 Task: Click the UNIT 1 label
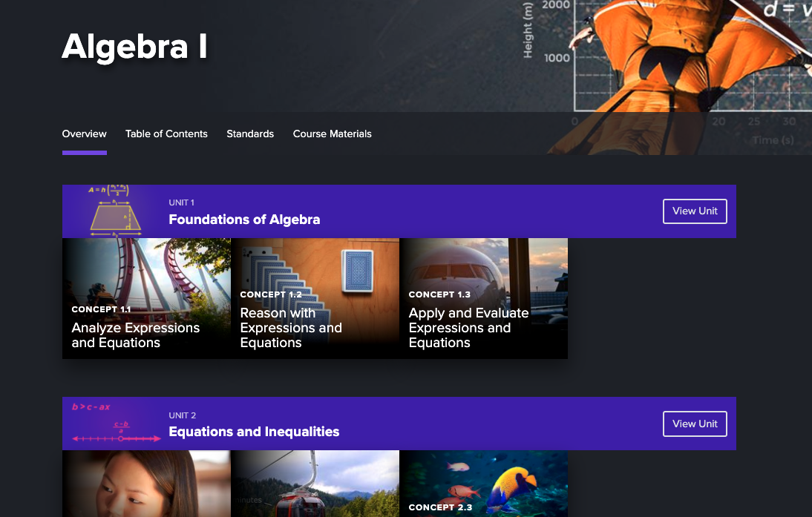pos(182,202)
